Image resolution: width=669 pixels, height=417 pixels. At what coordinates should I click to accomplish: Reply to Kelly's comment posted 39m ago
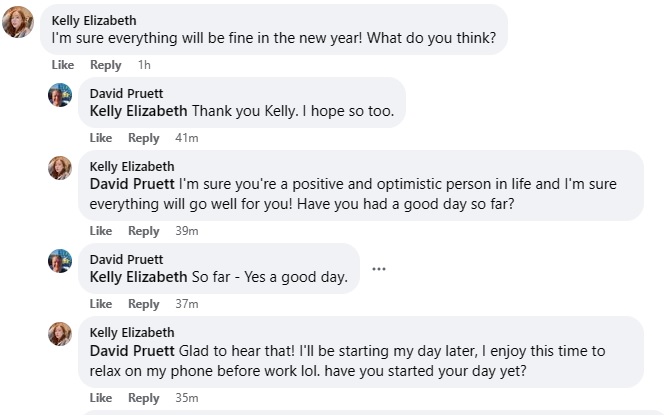coord(143,231)
